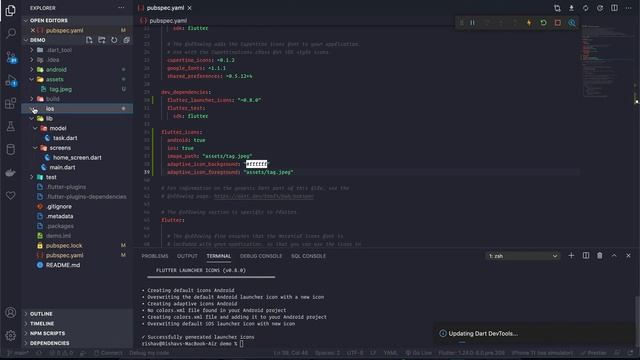Click the iPhone 11 simulator device selector

(x=542, y=353)
